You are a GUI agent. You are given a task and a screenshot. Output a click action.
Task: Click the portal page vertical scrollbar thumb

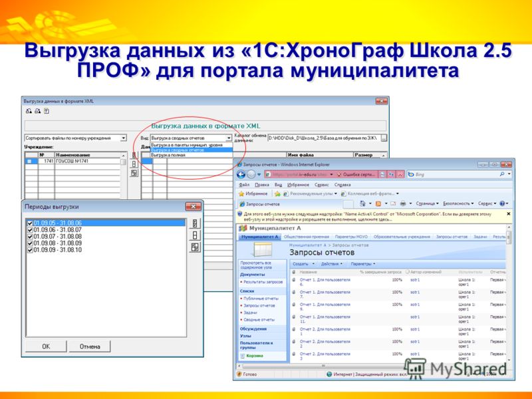[x=508, y=237]
